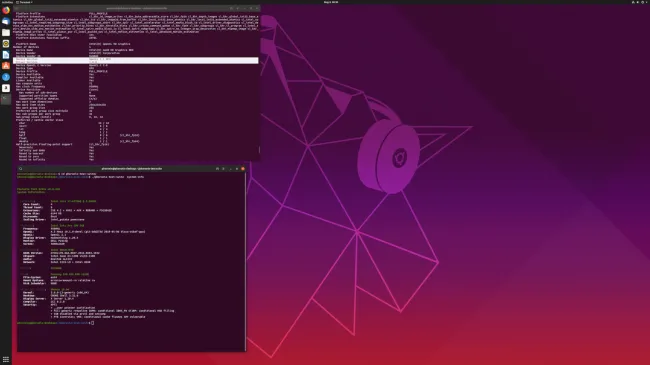The width and height of the screenshot is (650, 365).
Task: Show Applications grid at dock bottom
Action: 6,359
